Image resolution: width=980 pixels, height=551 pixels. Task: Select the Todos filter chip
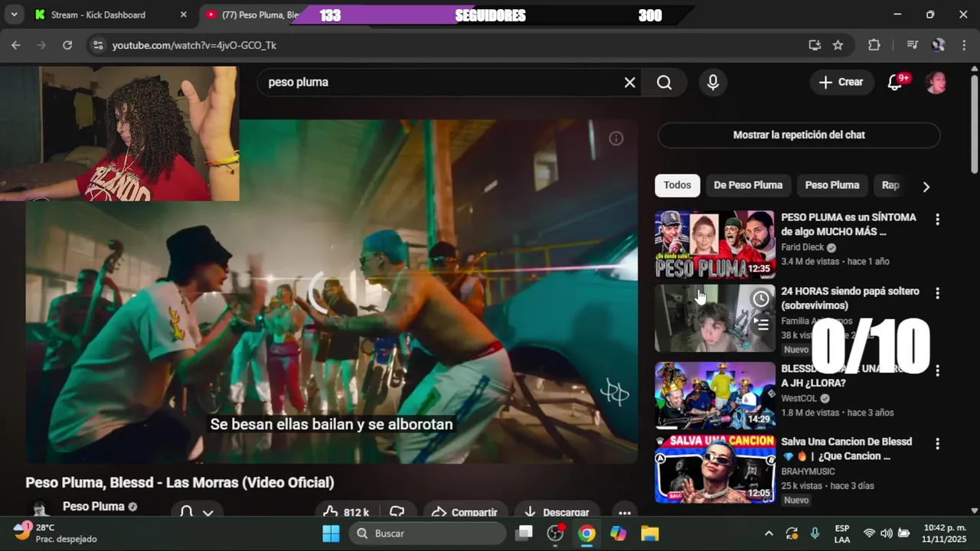click(x=678, y=185)
